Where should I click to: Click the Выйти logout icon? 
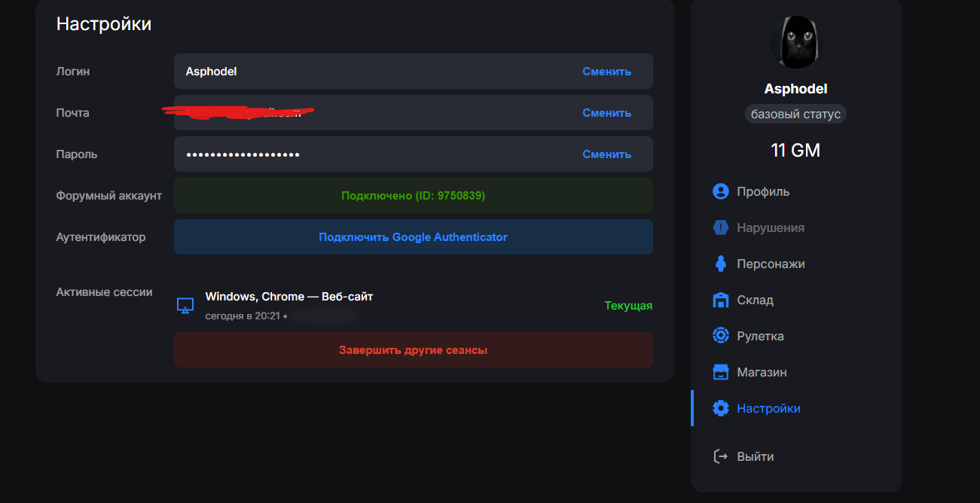721,456
